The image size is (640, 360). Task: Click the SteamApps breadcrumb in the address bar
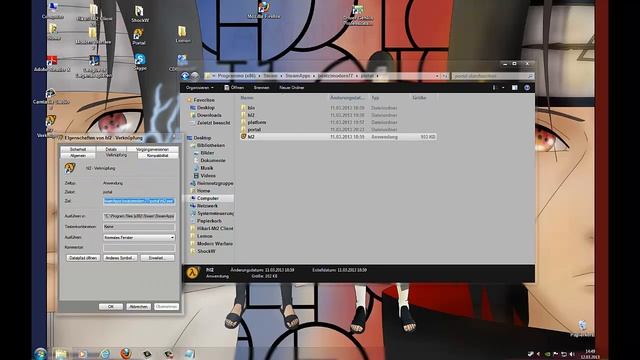tap(298, 76)
